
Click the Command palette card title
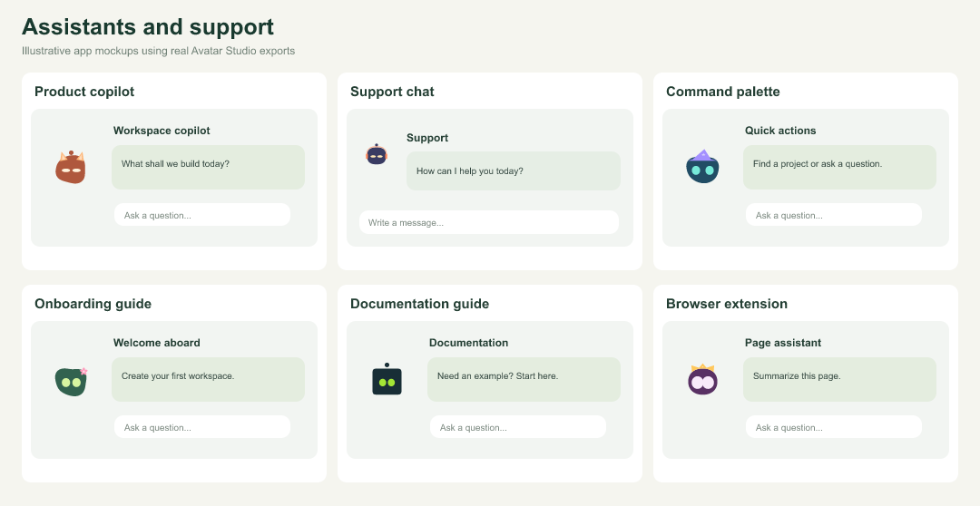723,92
